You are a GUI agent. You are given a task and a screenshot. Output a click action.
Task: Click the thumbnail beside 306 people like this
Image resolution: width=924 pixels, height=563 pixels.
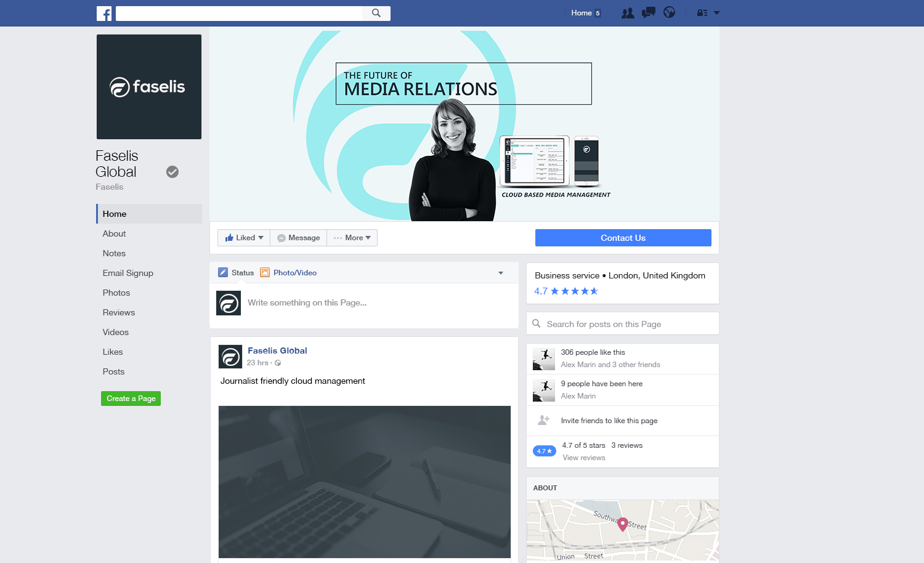click(x=544, y=359)
